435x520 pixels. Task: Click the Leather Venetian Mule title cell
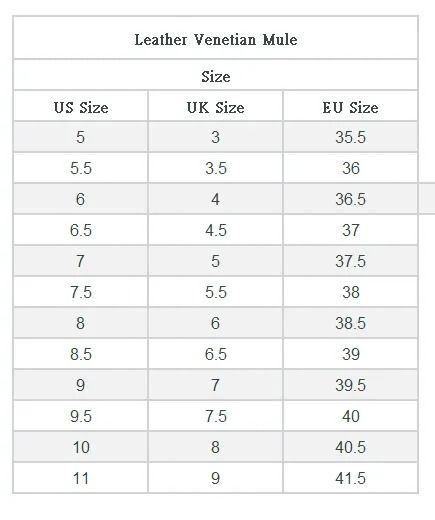pyautogui.click(x=216, y=37)
